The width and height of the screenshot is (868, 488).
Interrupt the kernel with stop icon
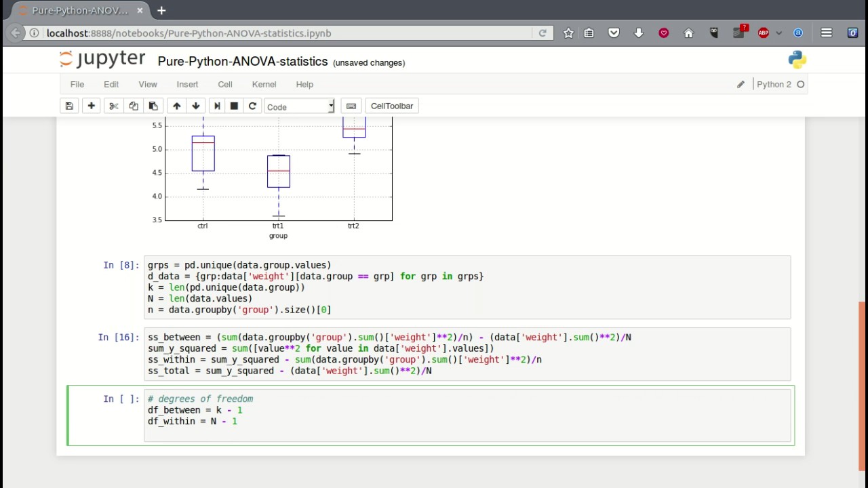234,106
